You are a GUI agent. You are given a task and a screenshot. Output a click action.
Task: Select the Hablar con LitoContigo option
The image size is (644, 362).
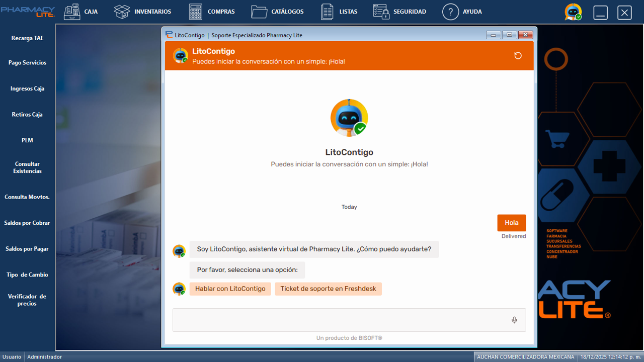click(x=230, y=289)
